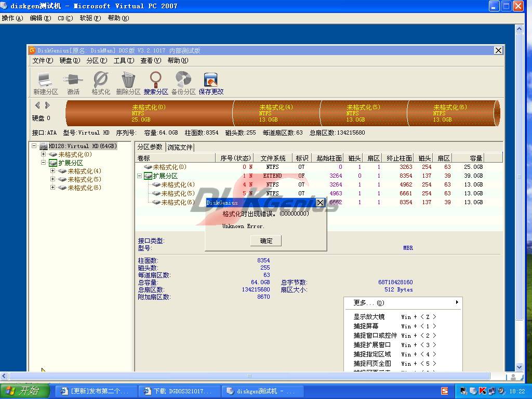Click the HD128 Virtual HD disk icon in tree
532x399 pixels.
point(44,146)
